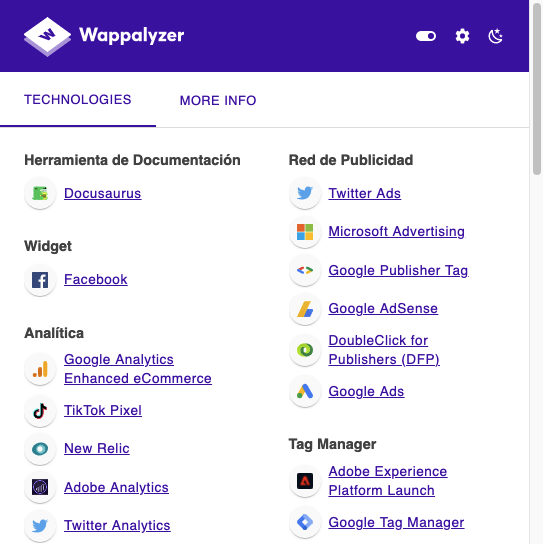This screenshot has height=544, width=543.
Task: Click the Google Analytics bar chart icon
Action: pos(40,369)
